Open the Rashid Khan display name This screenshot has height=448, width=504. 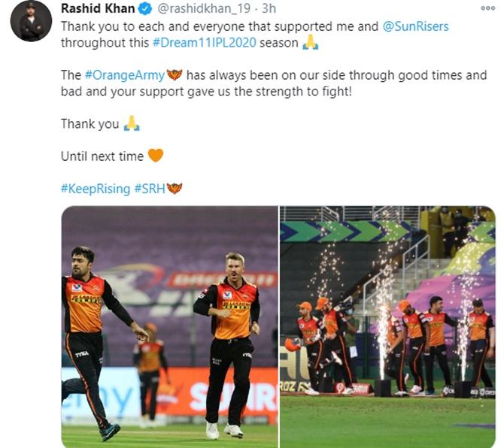click(98, 9)
